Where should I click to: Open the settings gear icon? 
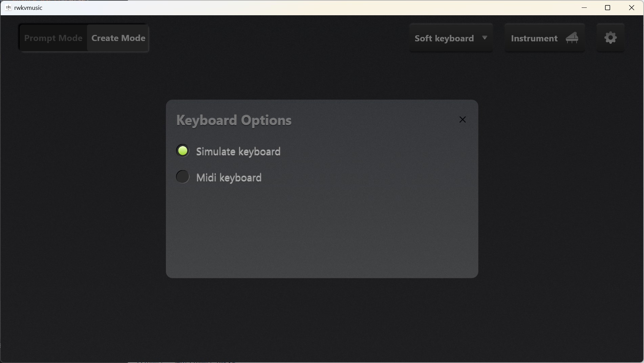(610, 38)
